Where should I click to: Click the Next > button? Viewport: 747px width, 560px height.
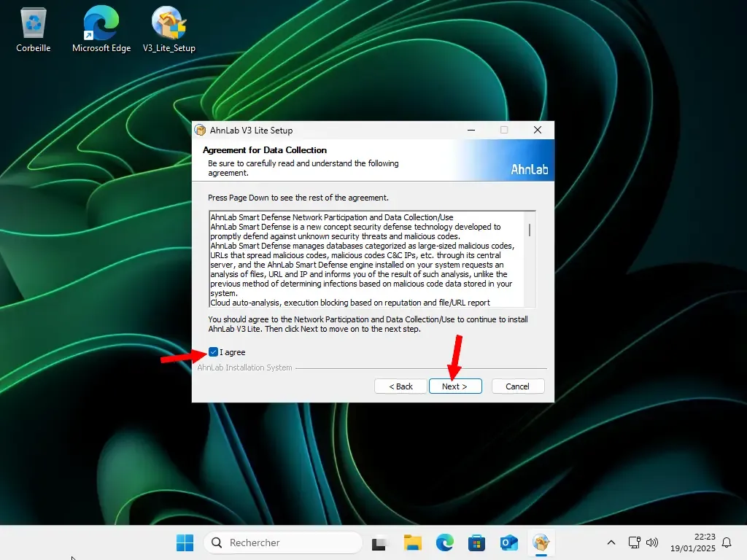(x=455, y=386)
